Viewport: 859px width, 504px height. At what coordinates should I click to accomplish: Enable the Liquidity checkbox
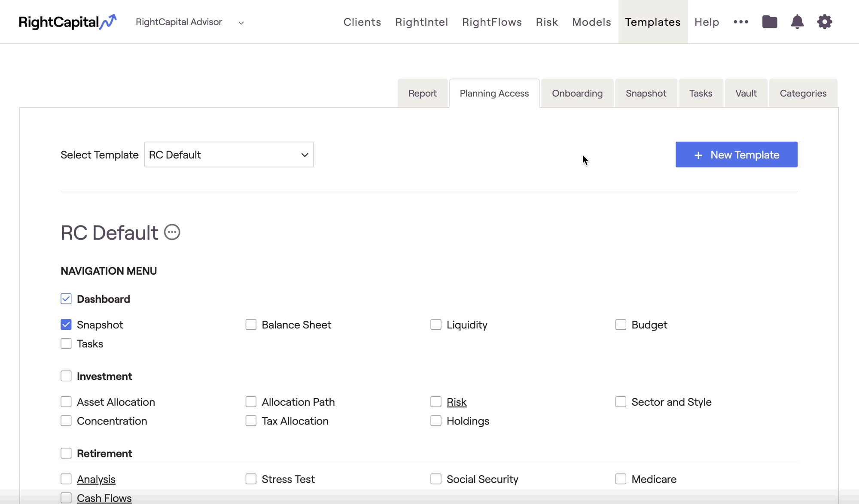tap(436, 325)
